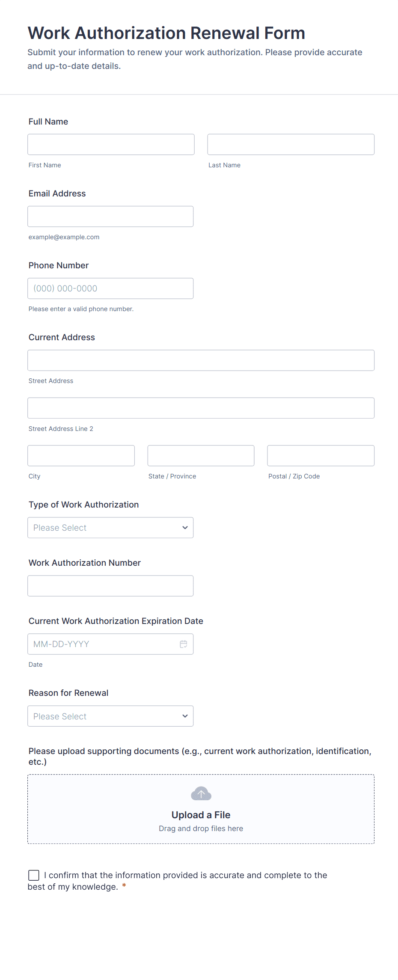Click the City input field

pyautogui.click(x=81, y=455)
